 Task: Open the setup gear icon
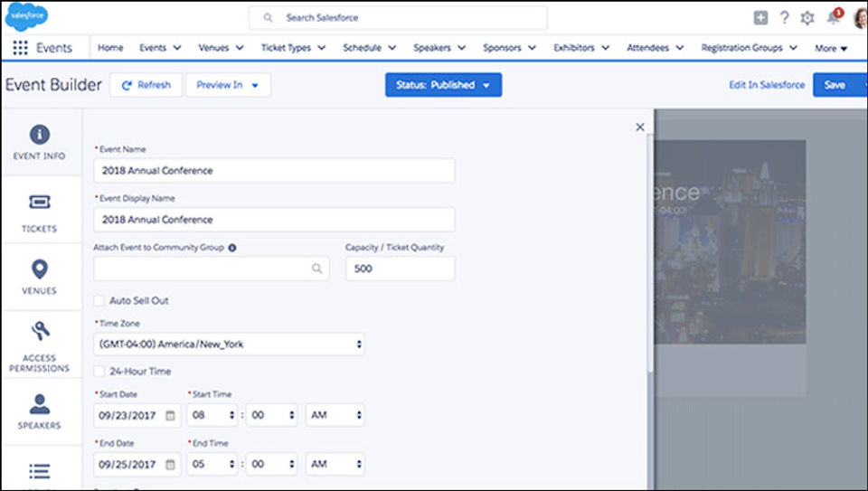(807, 18)
